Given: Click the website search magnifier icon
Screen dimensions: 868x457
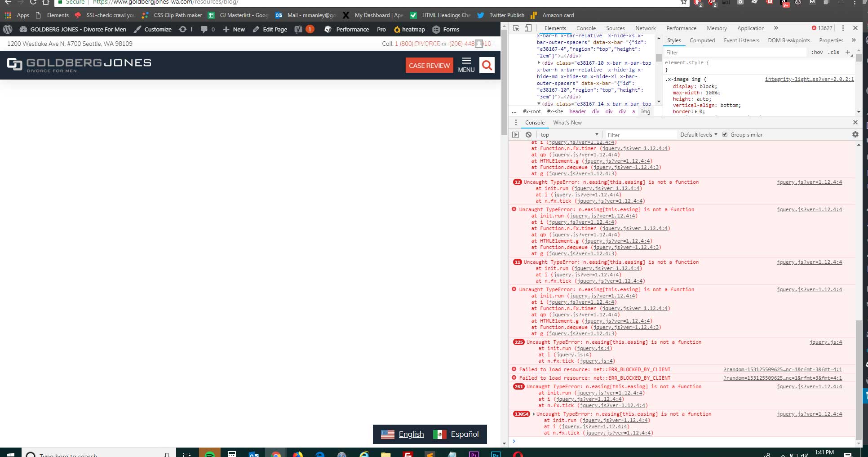Looking at the screenshot, I should tap(487, 66).
